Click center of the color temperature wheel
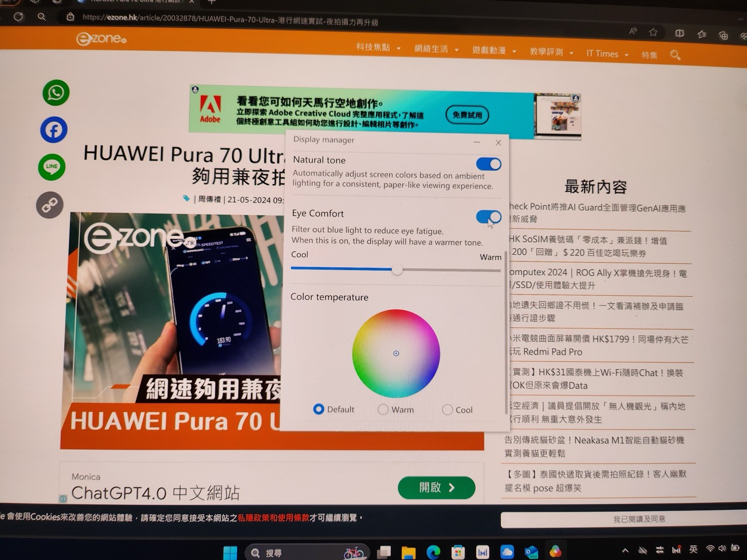This screenshot has width=747, height=560. (396, 353)
